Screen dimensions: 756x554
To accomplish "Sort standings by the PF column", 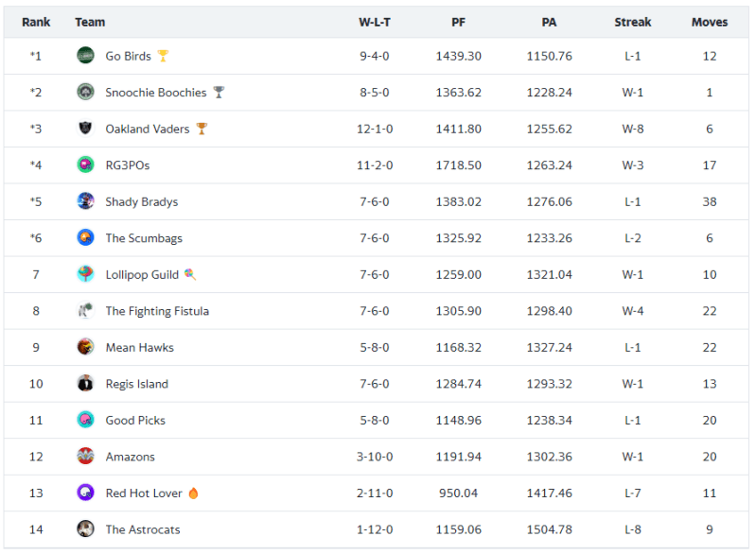I will (458, 22).
